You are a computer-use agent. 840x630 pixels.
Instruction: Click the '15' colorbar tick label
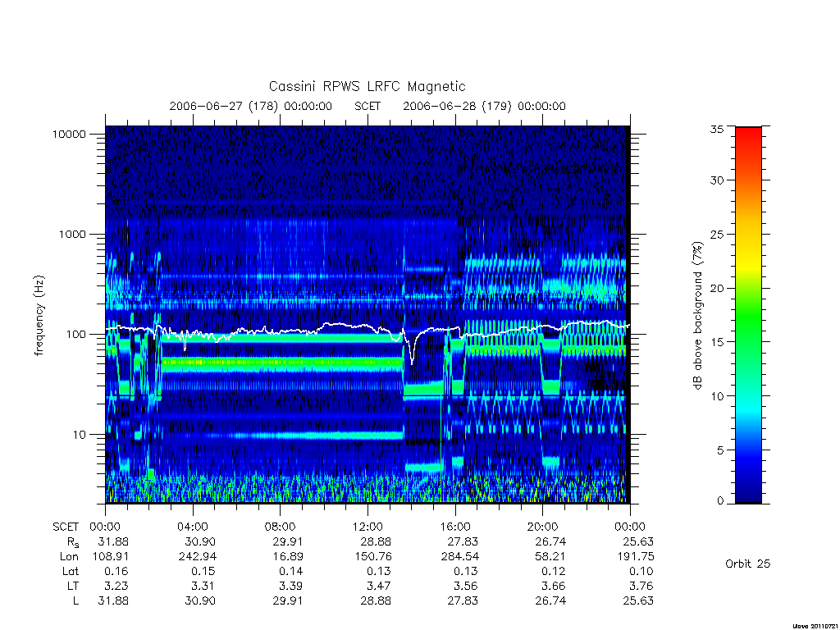716,342
